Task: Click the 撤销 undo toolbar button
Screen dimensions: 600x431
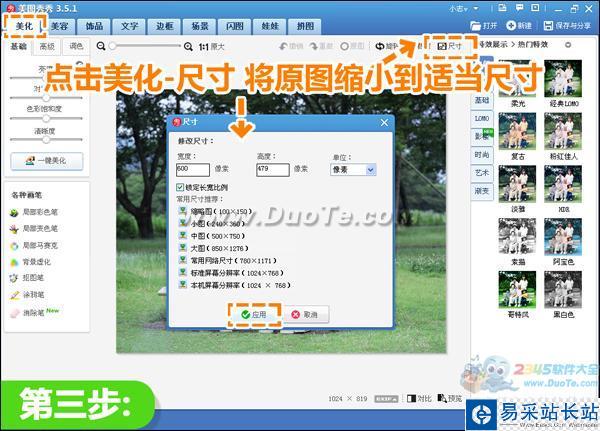Action: [x=291, y=46]
